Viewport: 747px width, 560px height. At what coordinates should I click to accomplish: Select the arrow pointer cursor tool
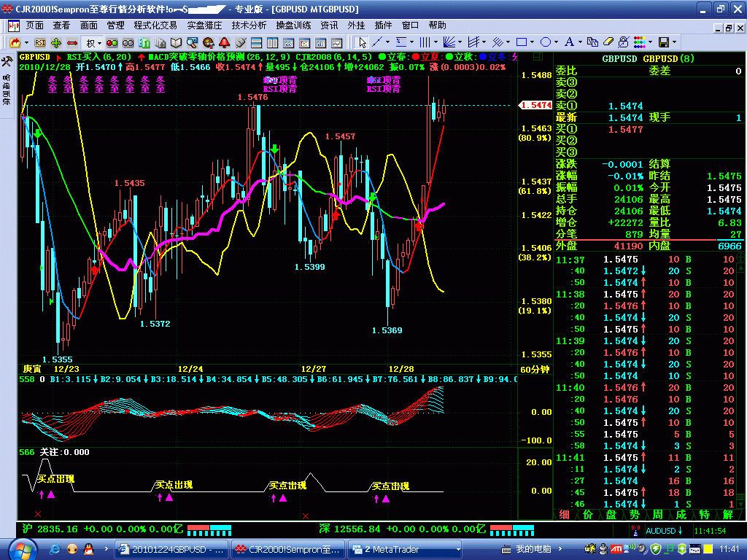[363, 43]
